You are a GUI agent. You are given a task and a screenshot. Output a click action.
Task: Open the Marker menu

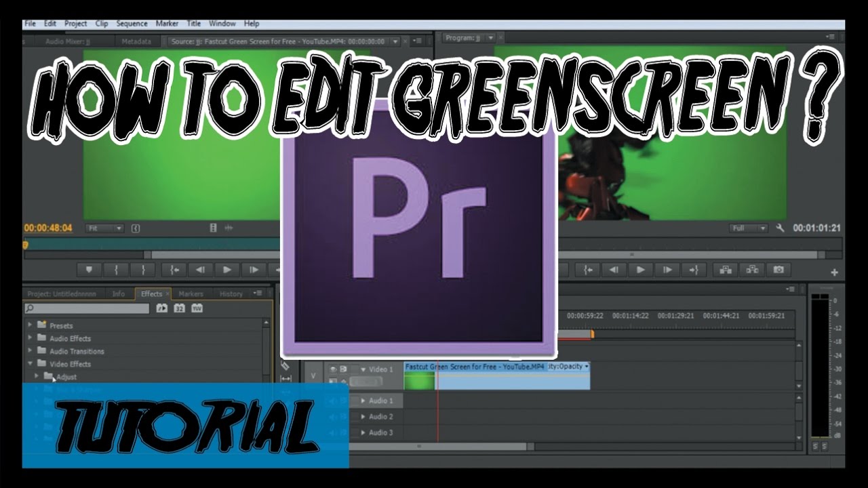point(167,24)
